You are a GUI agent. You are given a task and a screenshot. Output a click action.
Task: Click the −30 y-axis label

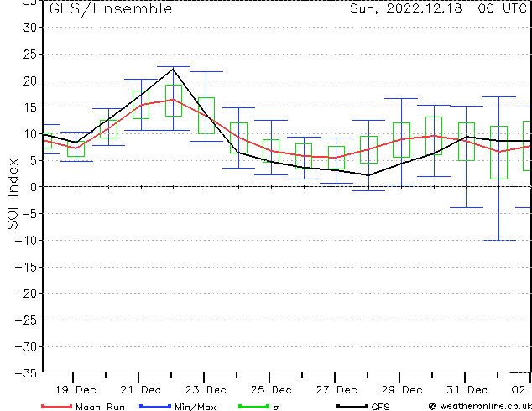(26, 347)
